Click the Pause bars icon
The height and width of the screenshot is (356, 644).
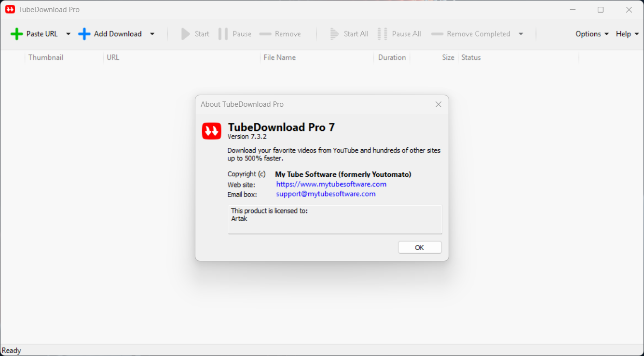223,34
